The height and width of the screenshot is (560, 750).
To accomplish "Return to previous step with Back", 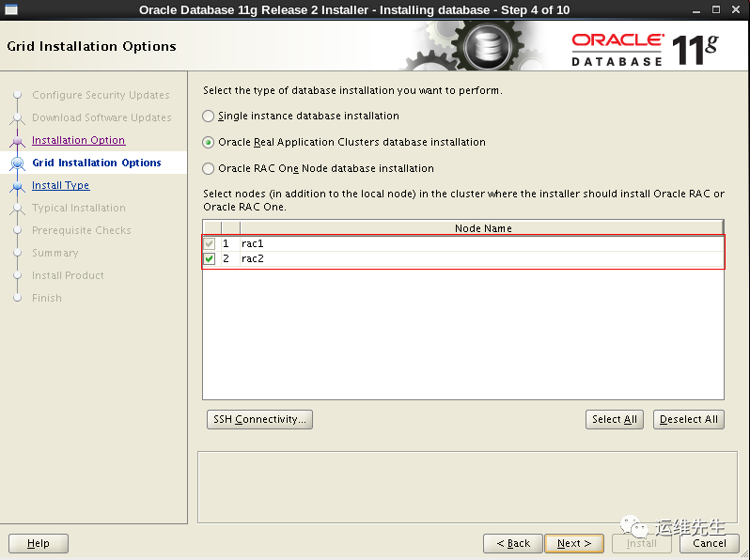I will (x=513, y=543).
